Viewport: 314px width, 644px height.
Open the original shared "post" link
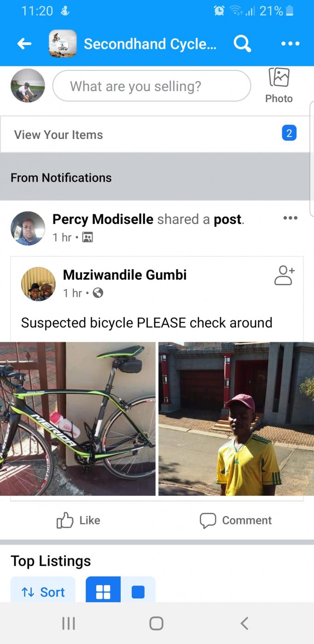coord(227,219)
